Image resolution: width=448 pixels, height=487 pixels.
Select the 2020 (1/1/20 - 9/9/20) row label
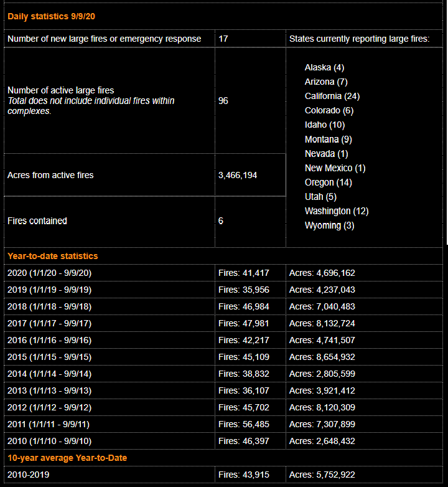[x=49, y=273]
